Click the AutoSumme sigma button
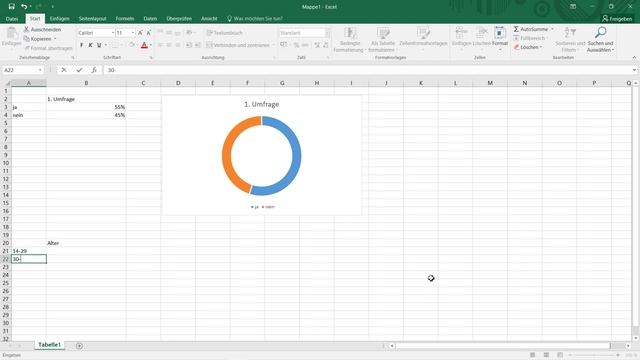 click(531, 29)
